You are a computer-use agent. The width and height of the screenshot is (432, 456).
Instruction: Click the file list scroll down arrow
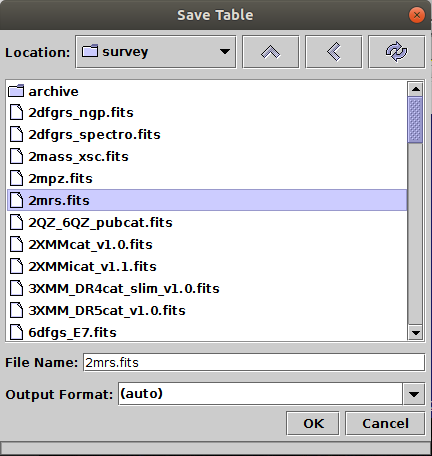tap(415, 332)
